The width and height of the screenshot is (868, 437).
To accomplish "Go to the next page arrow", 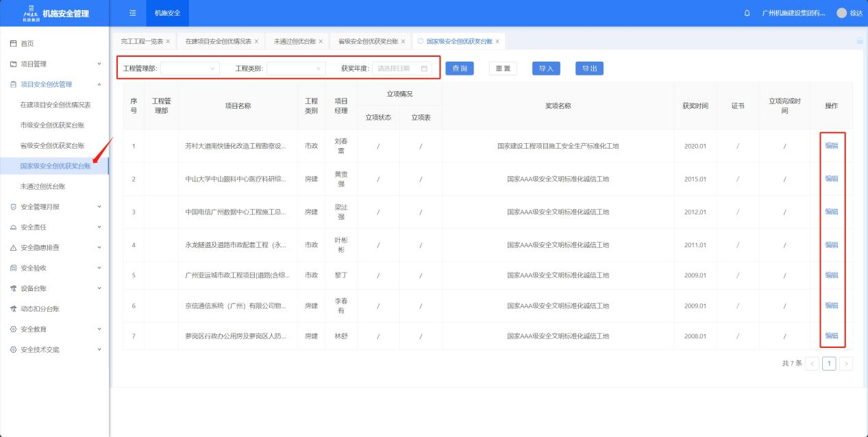I will point(846,364).
